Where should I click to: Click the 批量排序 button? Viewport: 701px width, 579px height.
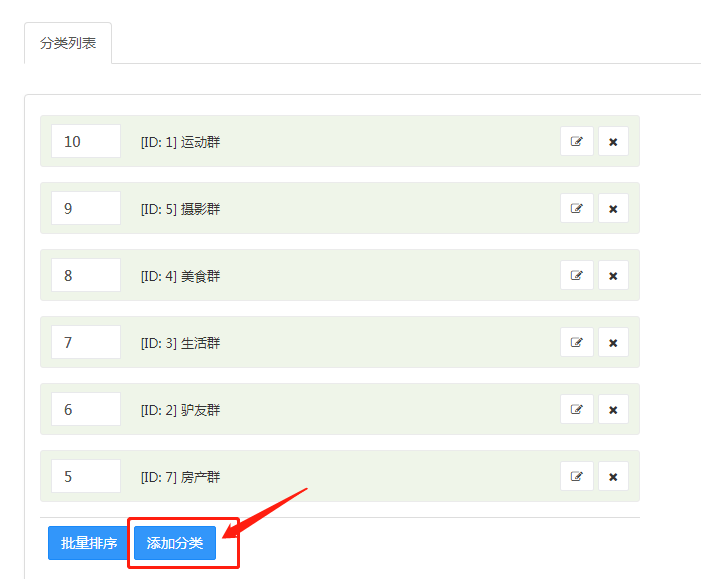89,543
